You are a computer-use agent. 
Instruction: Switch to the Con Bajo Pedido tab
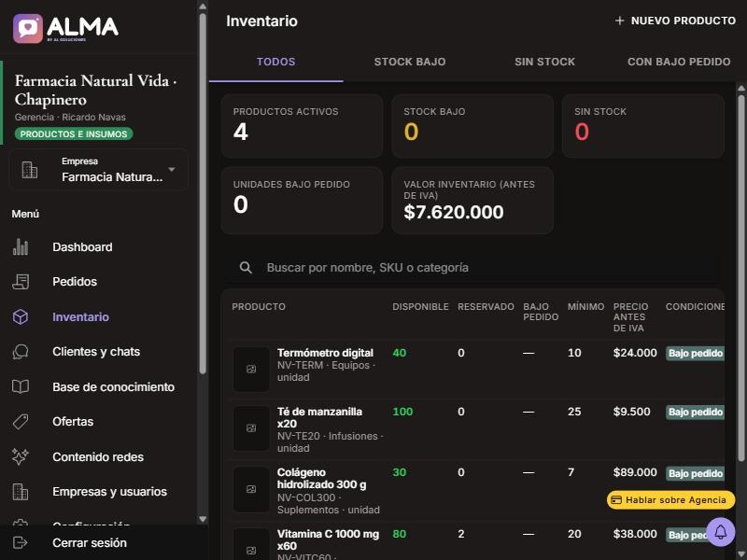[679, 62]
